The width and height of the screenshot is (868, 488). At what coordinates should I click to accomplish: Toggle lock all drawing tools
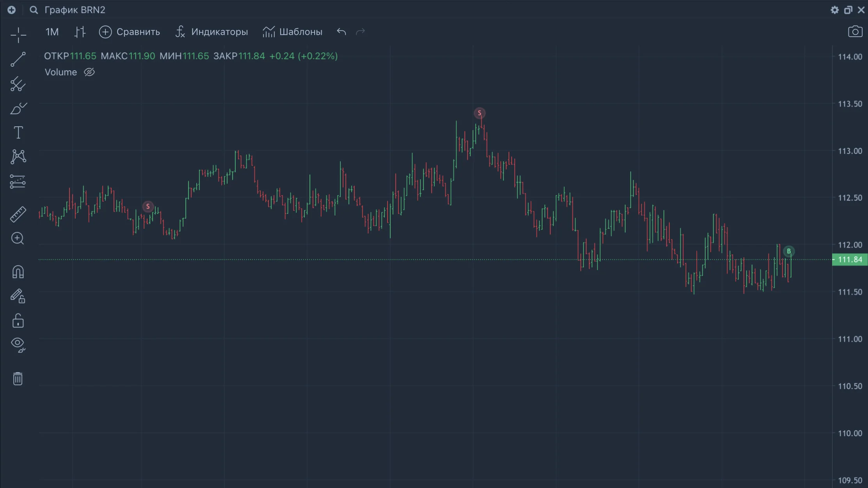tap(18, 321)
